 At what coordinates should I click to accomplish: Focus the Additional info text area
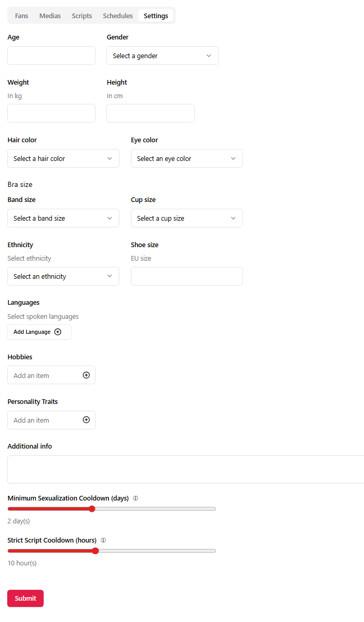pos(185,470)
